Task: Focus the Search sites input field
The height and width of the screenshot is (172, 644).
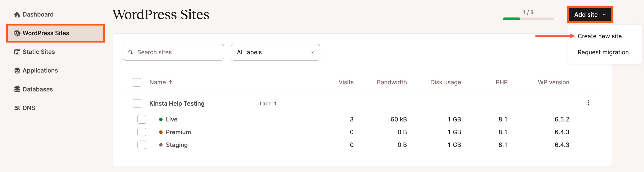Action: (175, 52)
